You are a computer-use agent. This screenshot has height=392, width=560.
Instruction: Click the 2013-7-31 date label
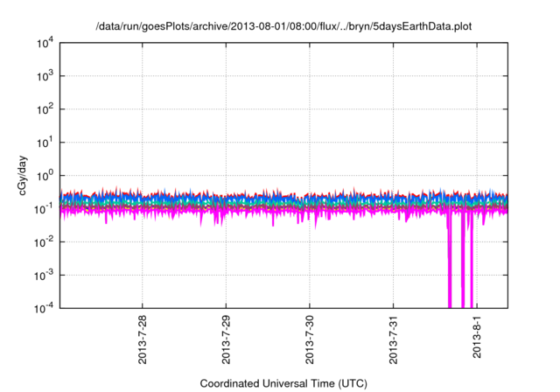(393, 339)
